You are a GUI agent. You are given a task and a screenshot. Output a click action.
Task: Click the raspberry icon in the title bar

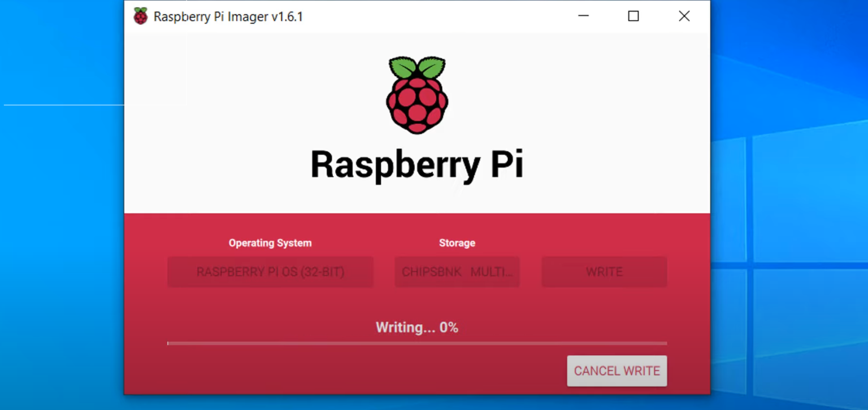coord(140,16)
